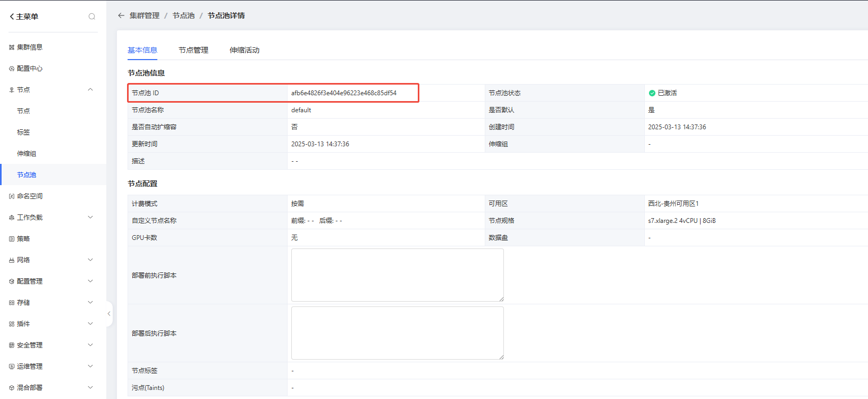The image size is (868, 399).
Task: Click the 集群信息 sidebar icon
Action: (12, 47)
